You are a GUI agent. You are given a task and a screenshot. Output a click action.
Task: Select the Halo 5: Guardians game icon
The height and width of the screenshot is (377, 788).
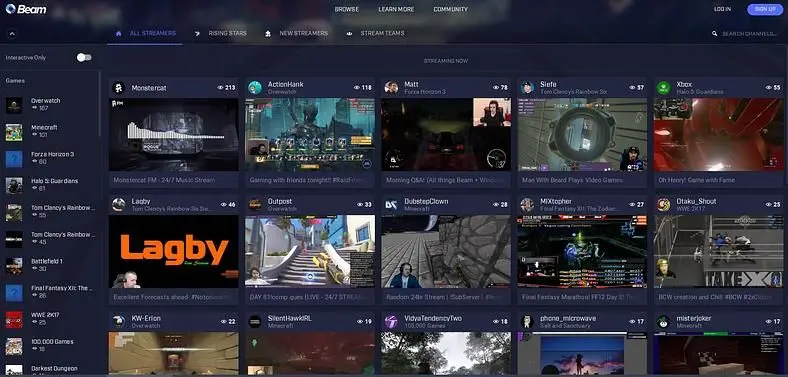(14, 185)
